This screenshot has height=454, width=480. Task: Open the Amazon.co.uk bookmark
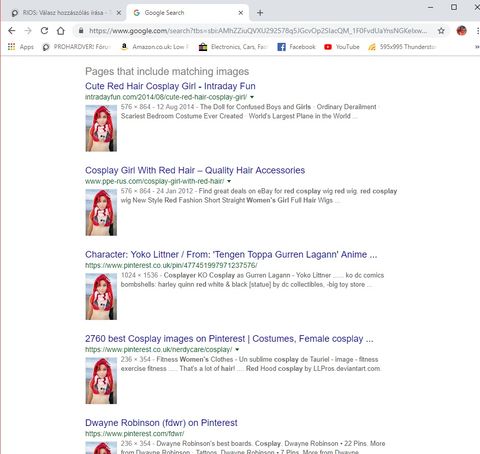pyautogui.click(x=155, y=47)
